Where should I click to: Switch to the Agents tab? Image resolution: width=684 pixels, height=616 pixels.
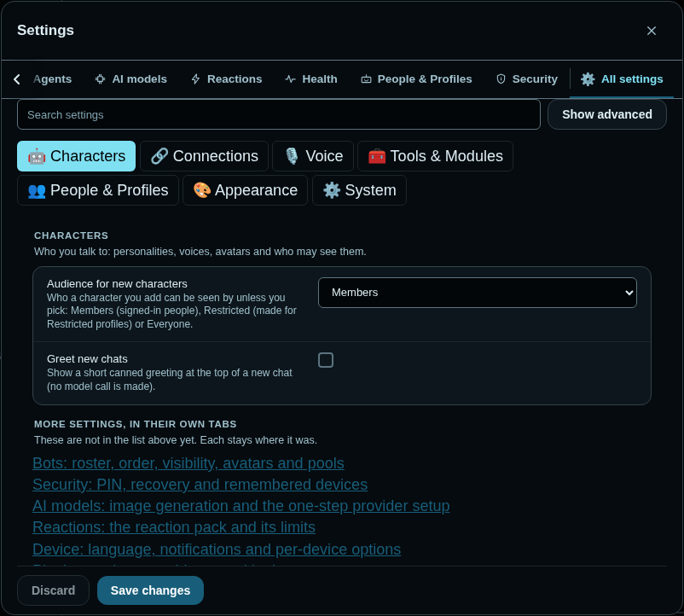(x=52, y=79)
